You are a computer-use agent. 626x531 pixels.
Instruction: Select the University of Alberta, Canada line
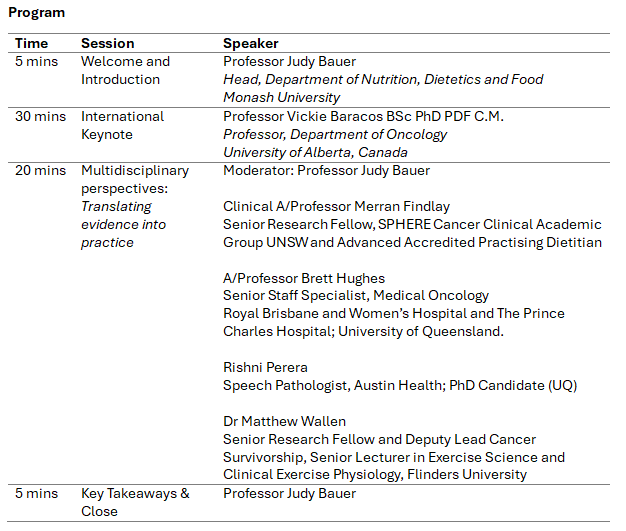315,153
